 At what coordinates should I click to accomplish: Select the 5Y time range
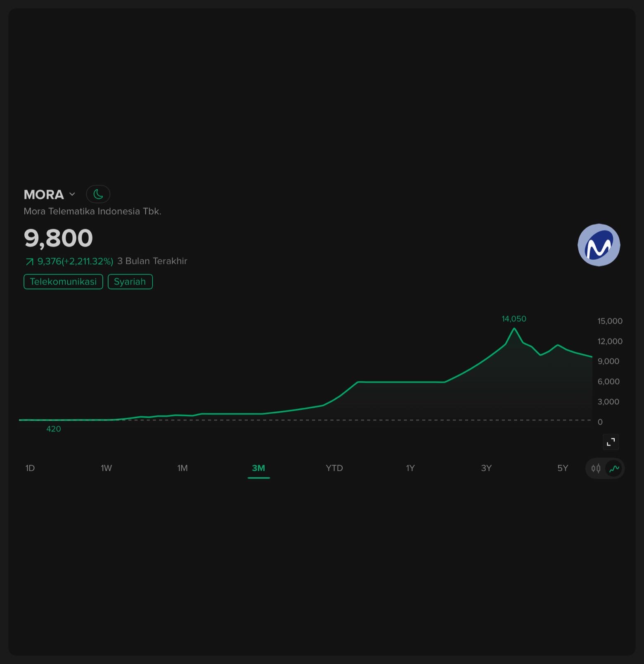[x=563, y=468]
